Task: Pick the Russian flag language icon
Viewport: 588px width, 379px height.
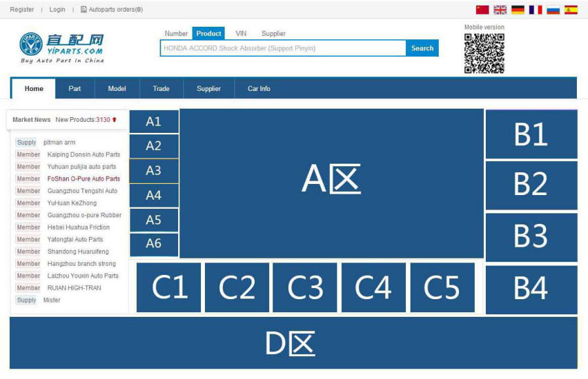Action: [553, 10]
